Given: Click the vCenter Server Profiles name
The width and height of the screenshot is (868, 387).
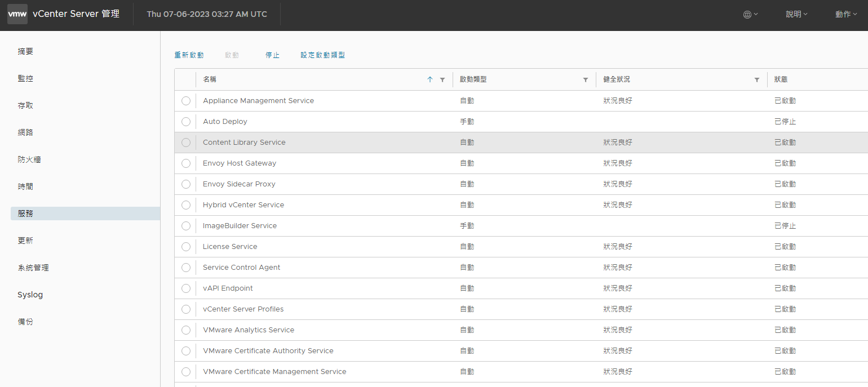Looking at the screenshot, I should (x=243, y=309).
